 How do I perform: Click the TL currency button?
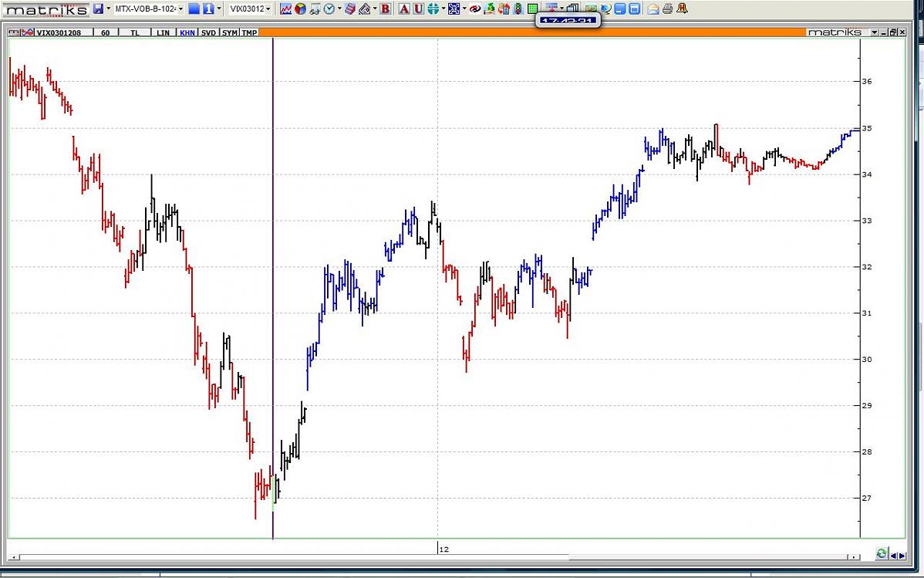135,32
